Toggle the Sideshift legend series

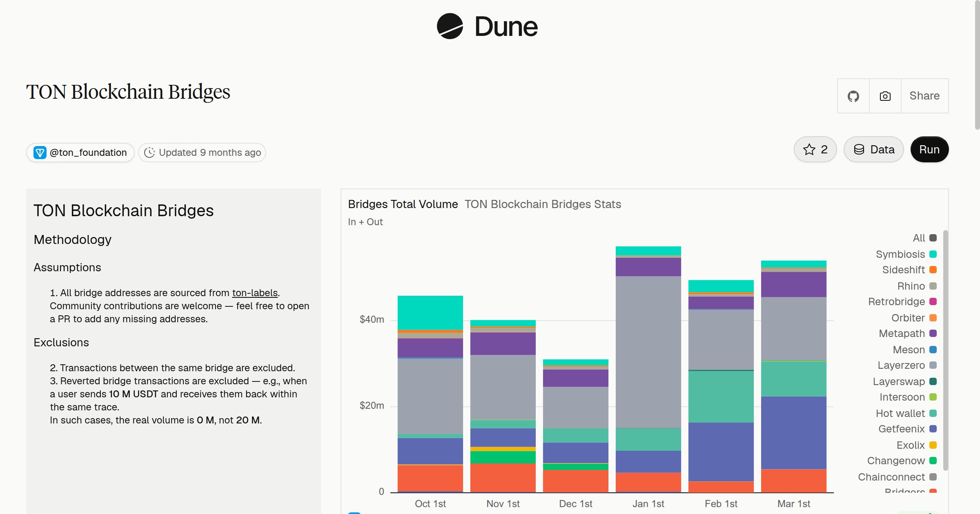[x=909, y=270]
